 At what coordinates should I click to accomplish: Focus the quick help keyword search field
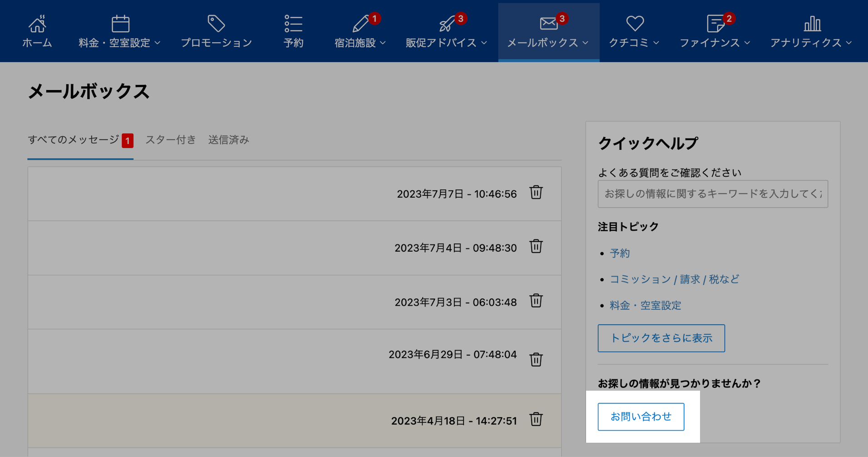[x=712, y=194]
